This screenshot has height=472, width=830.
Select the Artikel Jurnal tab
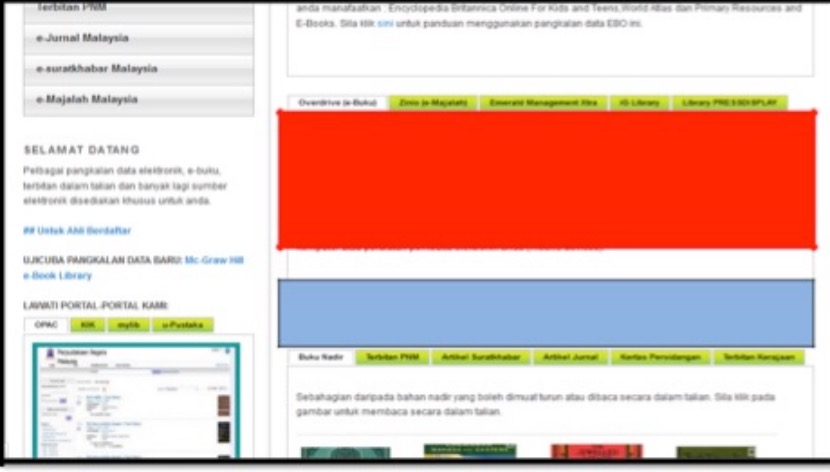[x=570, y=357]
